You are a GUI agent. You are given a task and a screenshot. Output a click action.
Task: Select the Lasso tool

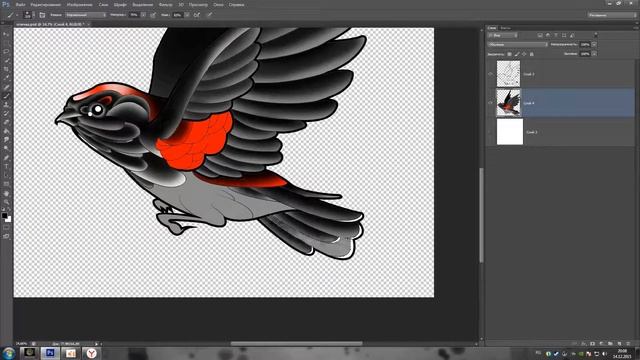6,52
